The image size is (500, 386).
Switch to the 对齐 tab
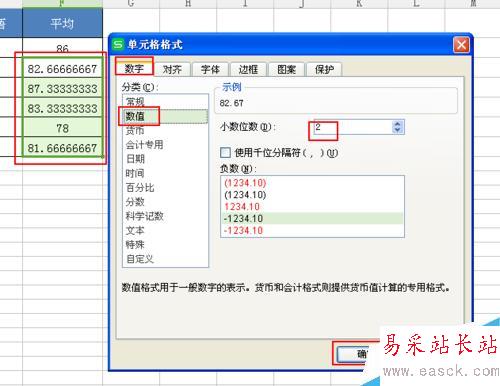[172, 69]
